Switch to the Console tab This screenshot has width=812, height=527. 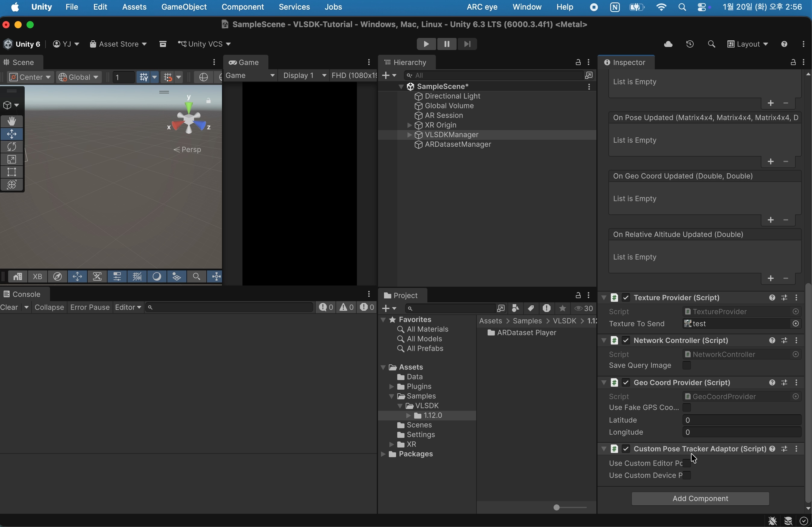[x=23, y=294]
